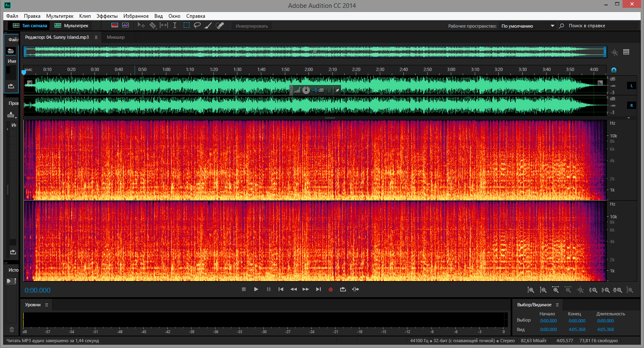Click the Pause button
Viewport: 644px width, 348px height.
pos(269,289)
